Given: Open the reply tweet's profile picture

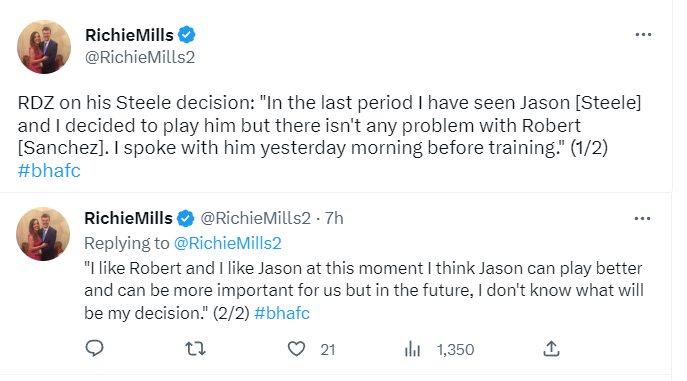Looking at the screenshot, I should point(43,234).
